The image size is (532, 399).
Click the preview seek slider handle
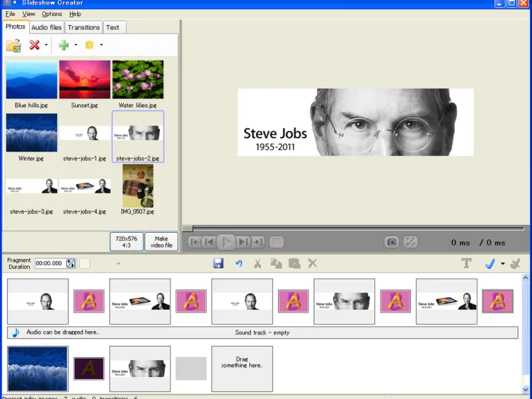[x=188, y=228]
